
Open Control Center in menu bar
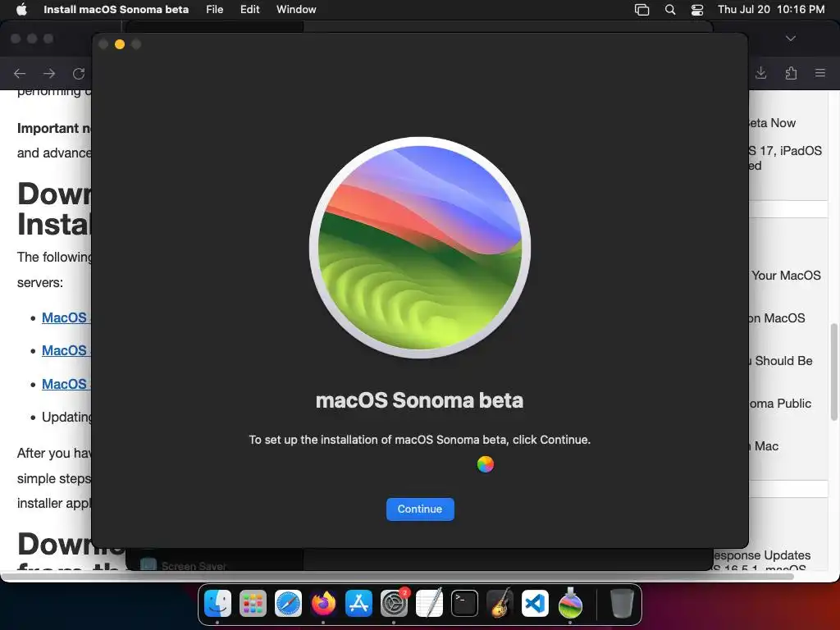click(x=697, y=9)
